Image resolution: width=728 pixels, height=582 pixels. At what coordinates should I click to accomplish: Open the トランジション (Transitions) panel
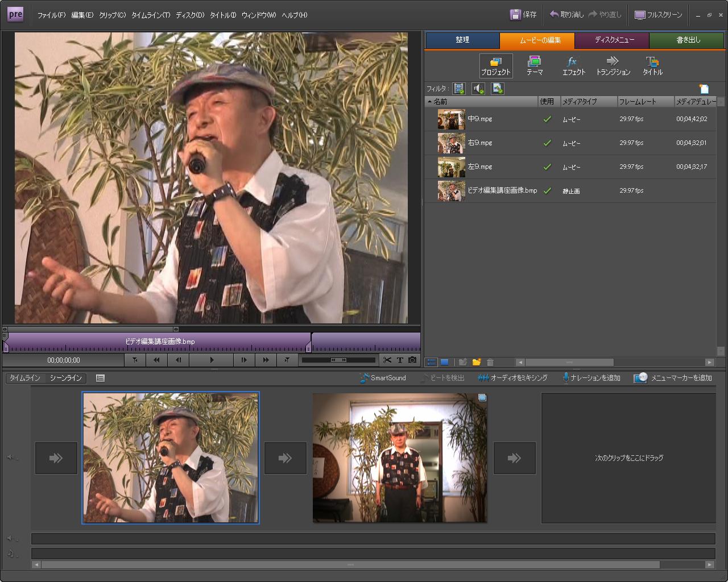(x=613, y=65)
